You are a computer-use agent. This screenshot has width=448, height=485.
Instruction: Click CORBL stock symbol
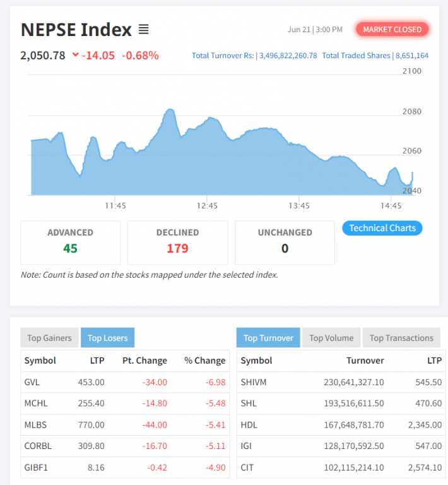coord(37,446)
